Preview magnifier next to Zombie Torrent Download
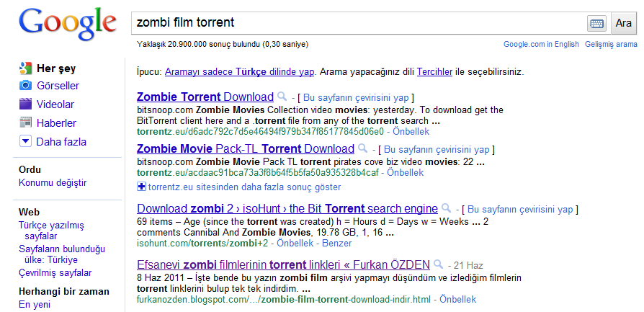644x312 pixels. (282, 97)
